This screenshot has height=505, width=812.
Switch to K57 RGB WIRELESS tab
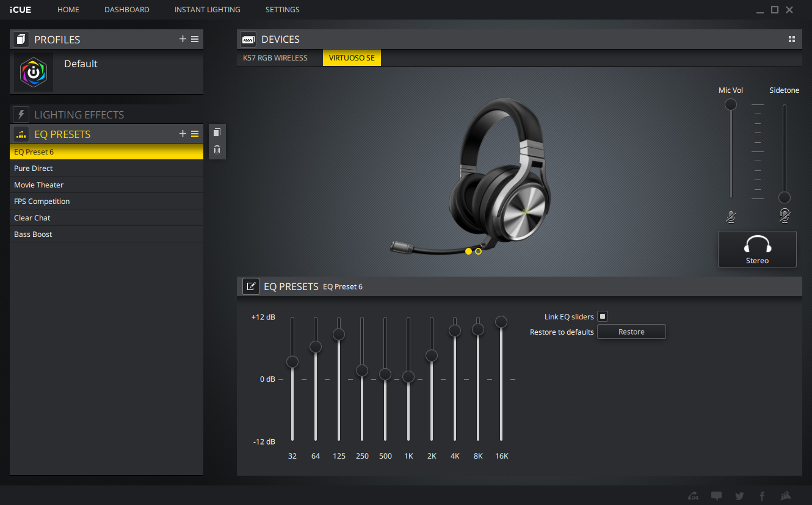tap(275, 58)
